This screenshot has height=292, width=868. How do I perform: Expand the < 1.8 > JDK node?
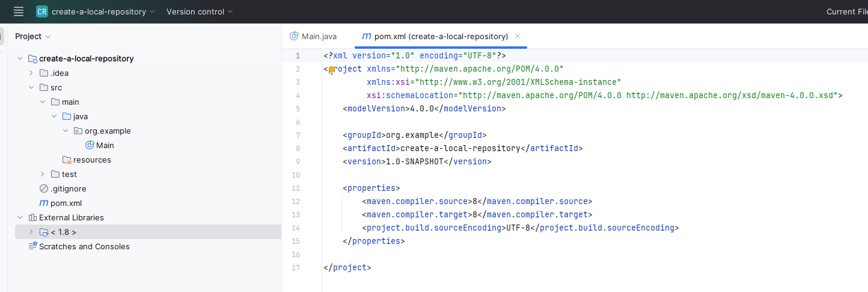pos(31,232)
